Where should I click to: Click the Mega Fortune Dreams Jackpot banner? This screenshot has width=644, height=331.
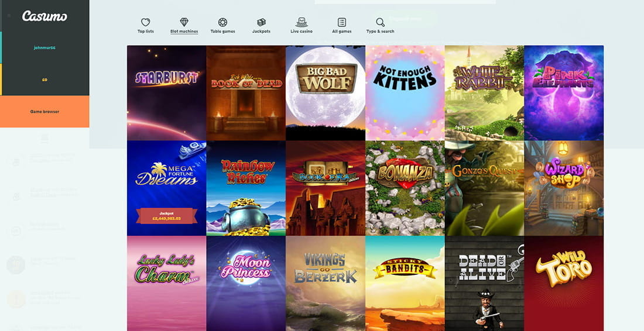pos(166,216)
